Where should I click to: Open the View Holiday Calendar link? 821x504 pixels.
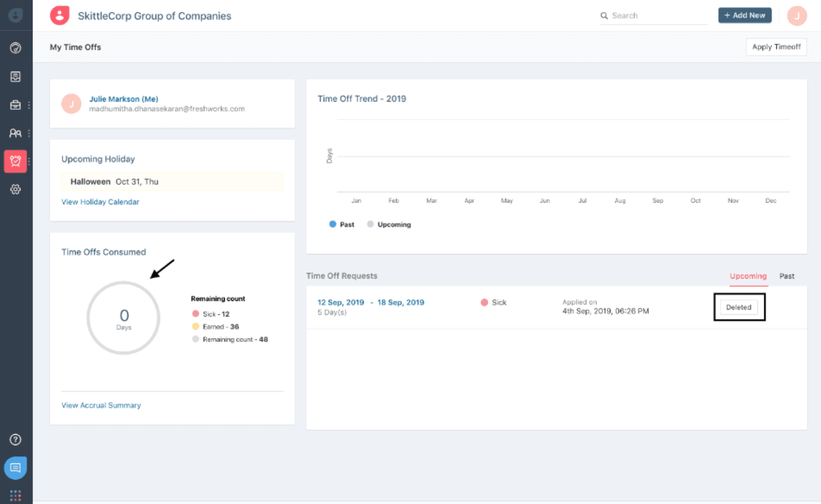(x=100, y=201)
